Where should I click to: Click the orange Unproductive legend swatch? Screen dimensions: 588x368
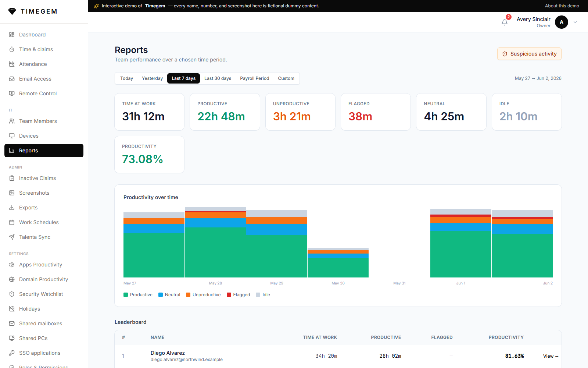tap(188, 295)
